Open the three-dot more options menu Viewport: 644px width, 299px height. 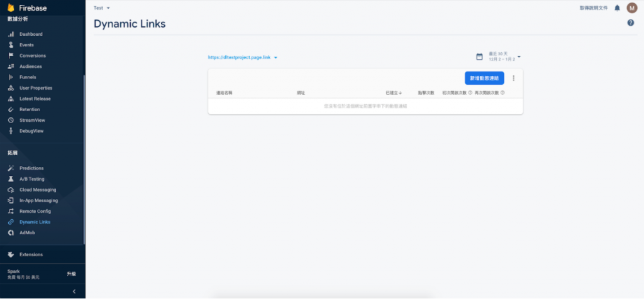click(x=513, y=78)
